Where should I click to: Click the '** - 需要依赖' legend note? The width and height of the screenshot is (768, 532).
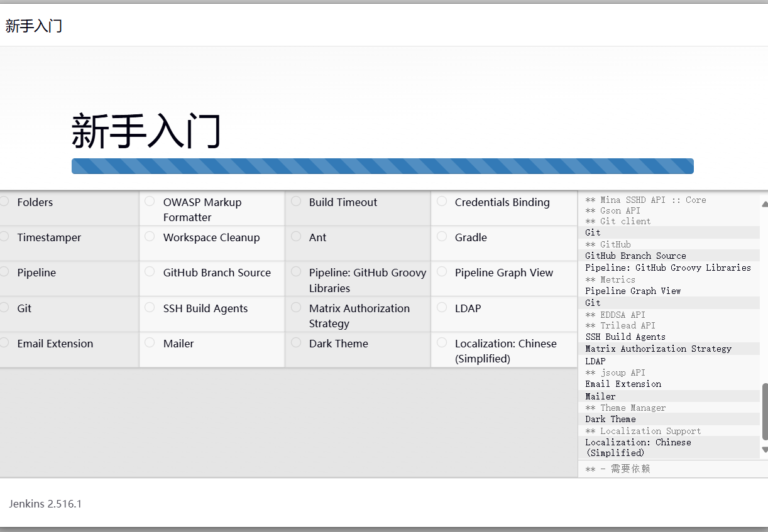pyautogui.click(x=618, y=469)
